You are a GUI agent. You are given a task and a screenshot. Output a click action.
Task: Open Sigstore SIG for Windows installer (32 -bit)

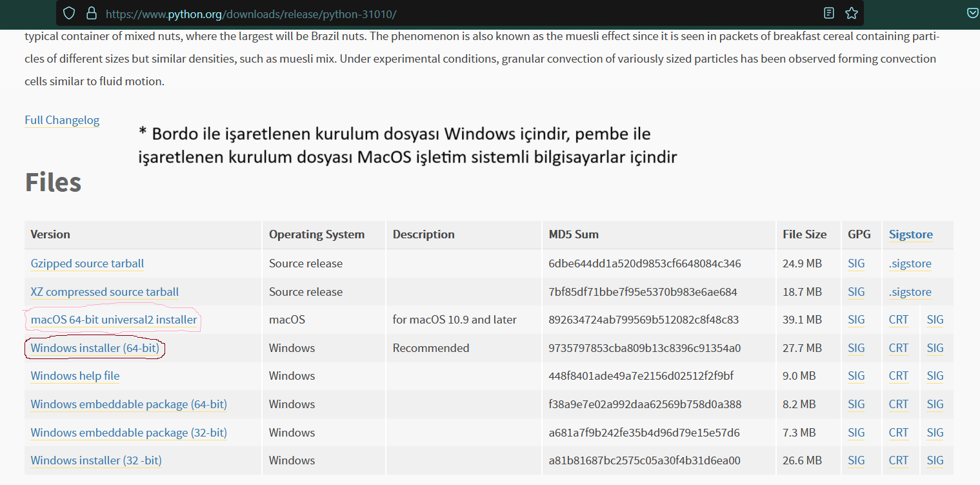[935, 460]
